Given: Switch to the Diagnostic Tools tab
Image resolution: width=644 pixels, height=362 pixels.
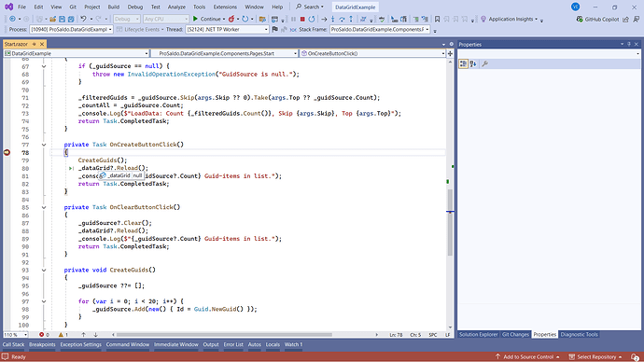Looking at the screenshot, I should coord(579,335).
